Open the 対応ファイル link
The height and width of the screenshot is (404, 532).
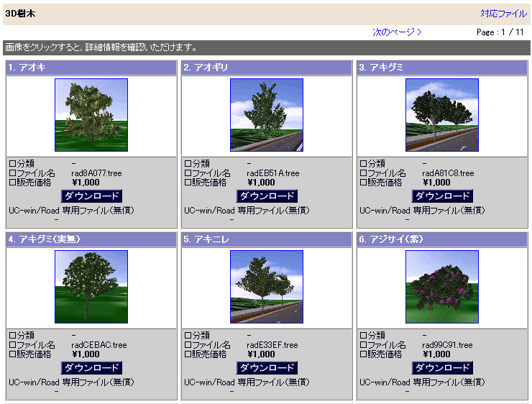pos(503,14)
